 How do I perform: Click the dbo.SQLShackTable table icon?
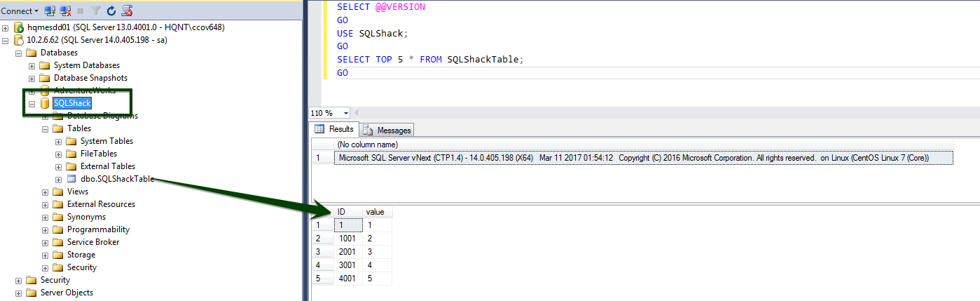click(71, 179)
